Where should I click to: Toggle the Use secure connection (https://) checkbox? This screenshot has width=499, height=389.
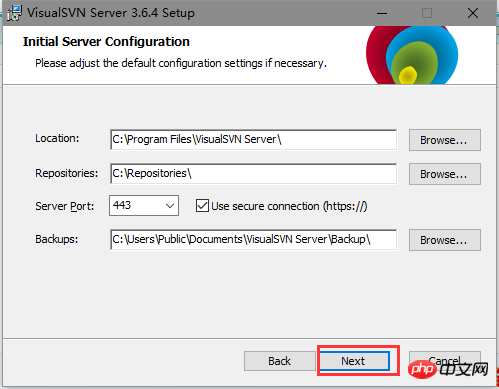pyautogui.click(x=202, y=206)
